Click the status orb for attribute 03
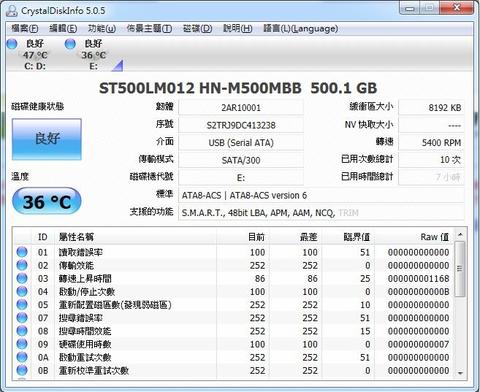Screen dimensions: 480x392 [22, 278]
